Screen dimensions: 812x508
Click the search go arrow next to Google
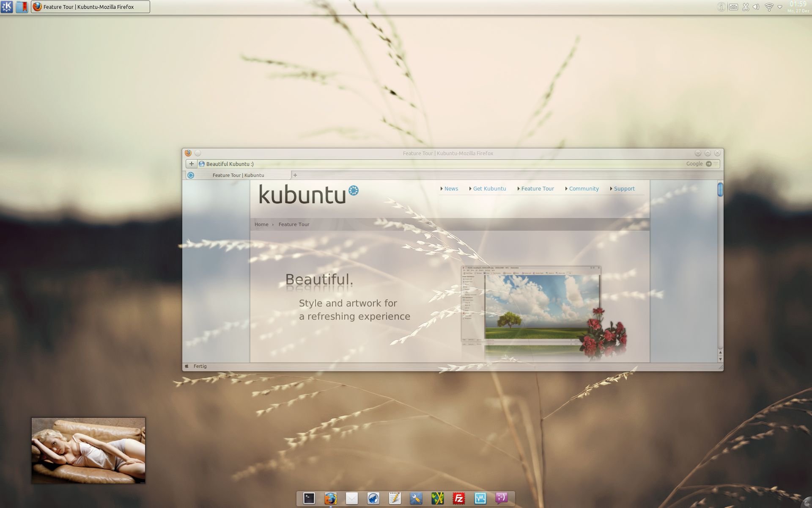[x=709, y=164]
